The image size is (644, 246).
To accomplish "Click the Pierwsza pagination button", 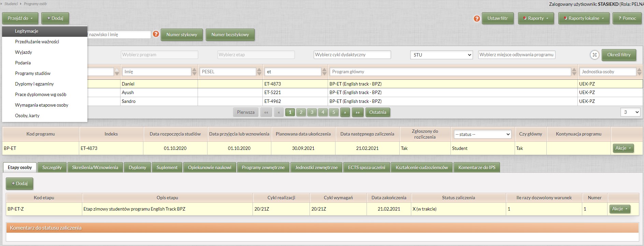I will click(x=246, y=112).
